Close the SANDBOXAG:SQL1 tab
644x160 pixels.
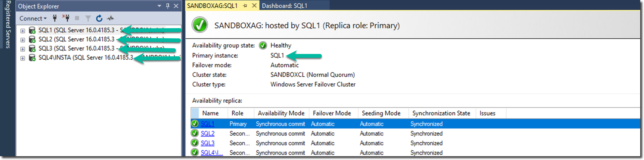coord(254,6)
